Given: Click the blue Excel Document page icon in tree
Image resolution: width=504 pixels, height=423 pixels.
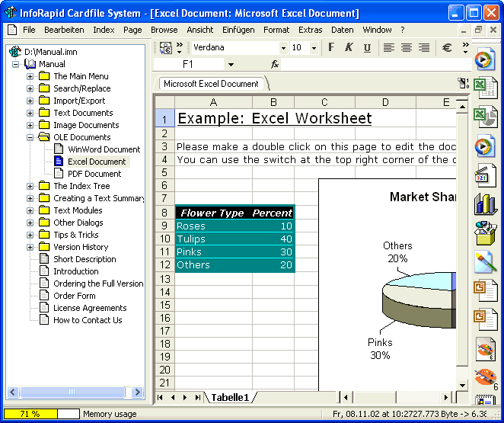Looking at the screenshot, I should click(59, 161).
